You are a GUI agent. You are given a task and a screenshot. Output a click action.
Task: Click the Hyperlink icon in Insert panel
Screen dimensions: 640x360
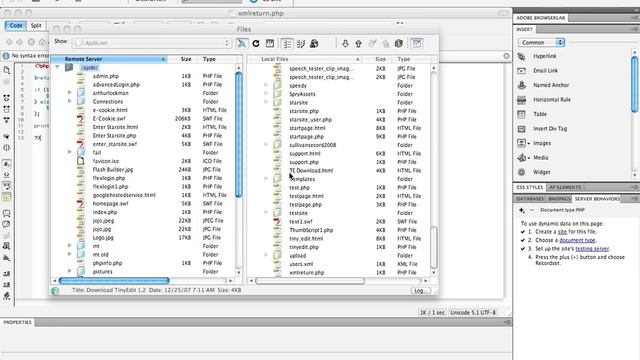pos(521,56)
